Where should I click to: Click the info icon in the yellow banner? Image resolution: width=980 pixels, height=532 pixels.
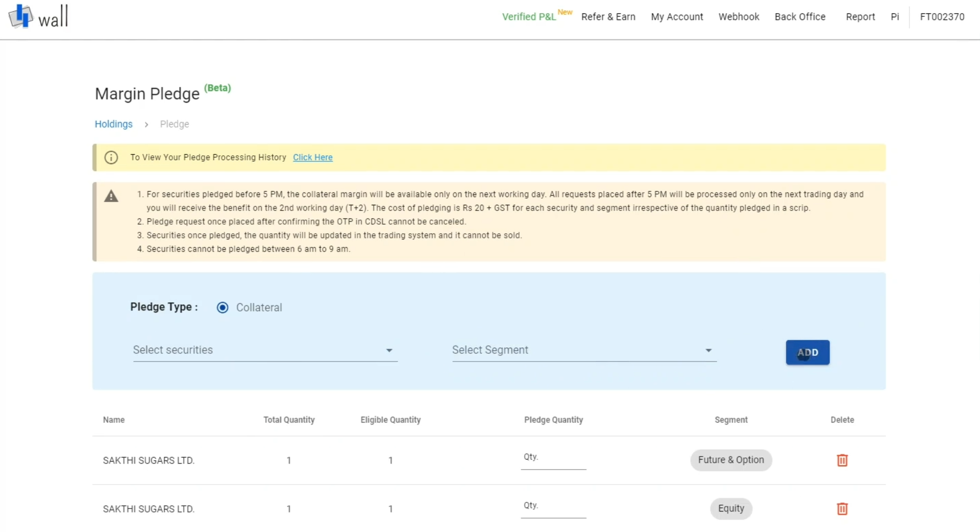tap(111, 157)
